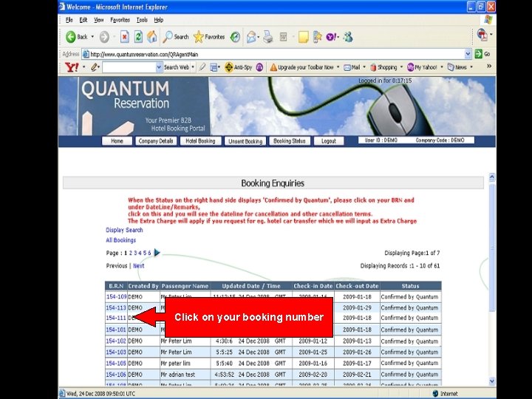Open the Messenger buddies icon
532x399 pixels.
pyautogui.click(x=348, y=37)
